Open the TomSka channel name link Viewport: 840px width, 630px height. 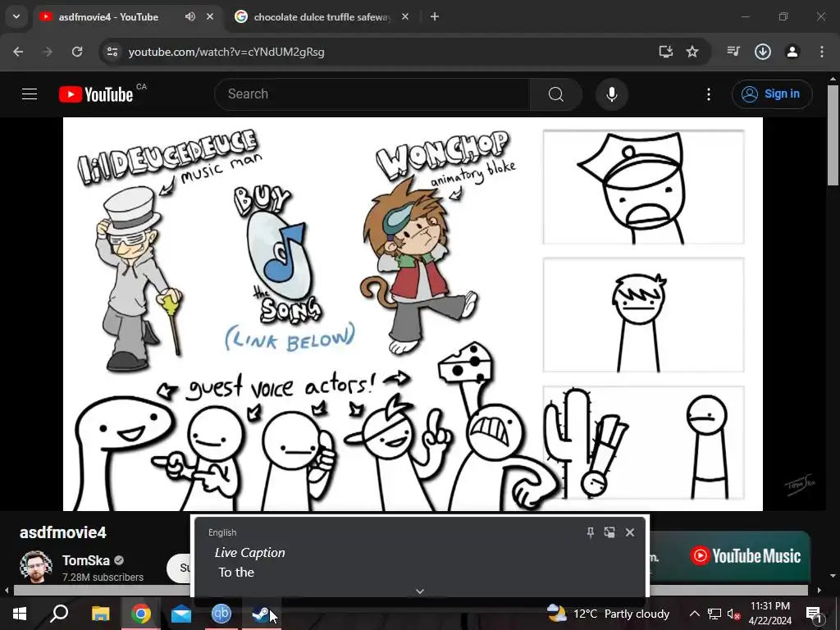coord(85,560)
